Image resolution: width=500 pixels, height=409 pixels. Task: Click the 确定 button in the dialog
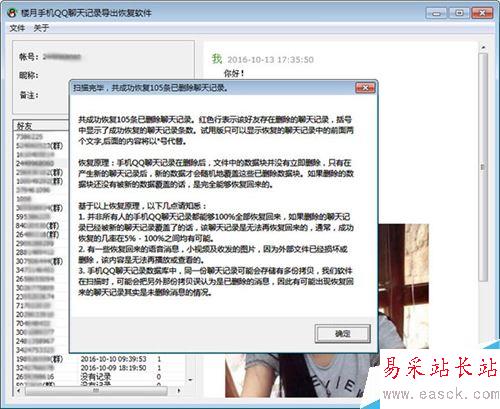(342, 334)
